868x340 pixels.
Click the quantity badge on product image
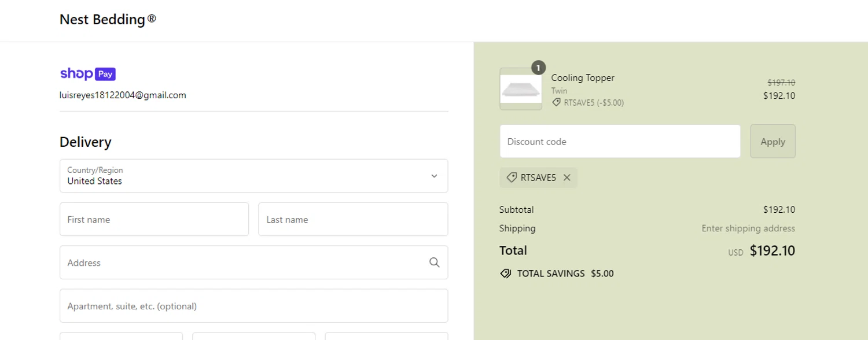coord(538,68)
